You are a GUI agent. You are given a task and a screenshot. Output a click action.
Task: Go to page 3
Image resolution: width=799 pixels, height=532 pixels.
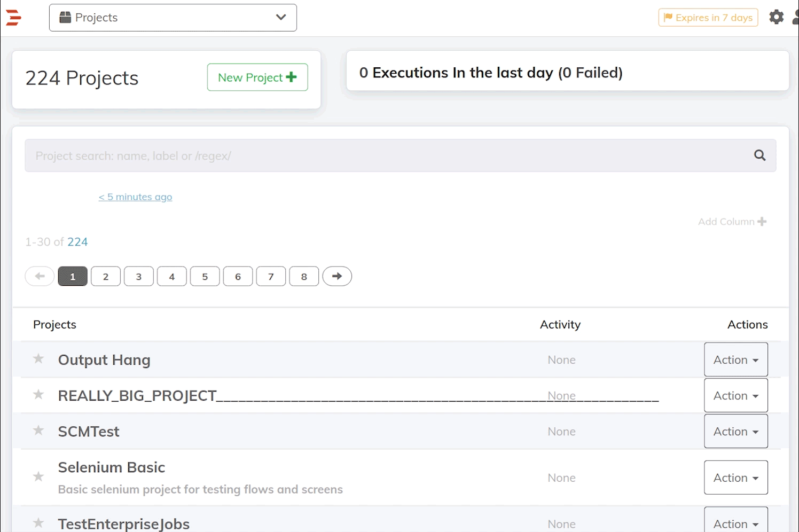tap(139, 276)
